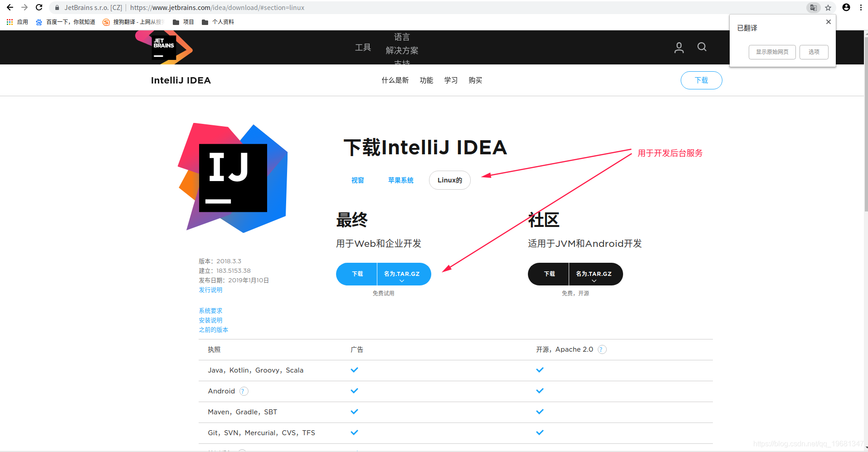Image resolution: width=868 pixels, height=452 pixels.
Task: Open the 购买 navigation item
Action: pos(475,80)
